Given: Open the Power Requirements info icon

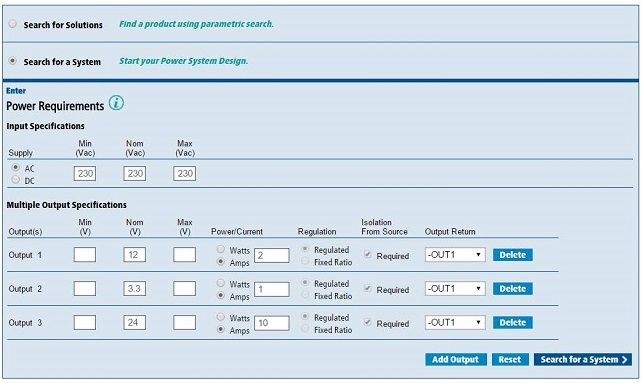Looking at the screenshot, I should tap(116, 103).
